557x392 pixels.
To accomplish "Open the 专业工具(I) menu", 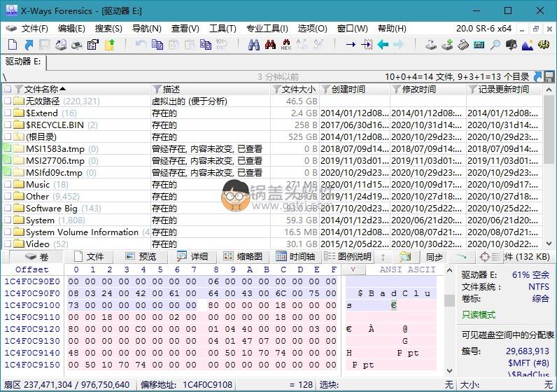I will pos(267,29).
